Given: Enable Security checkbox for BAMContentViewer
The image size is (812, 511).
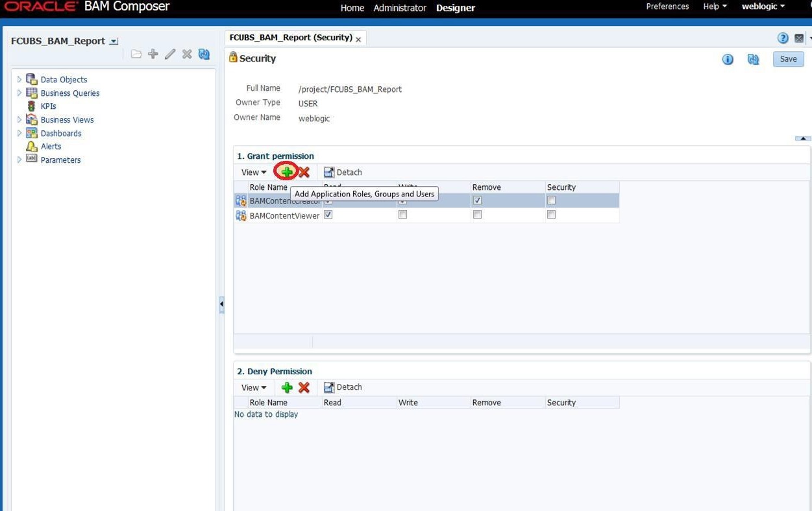Looking at the screenshot, I should (551, 215).
